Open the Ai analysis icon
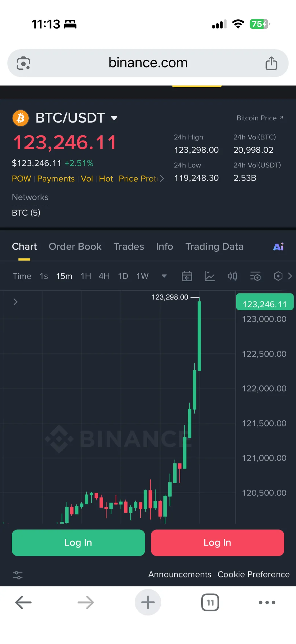Image resolution: width=296 pixels, height=644 pixels. 278,247
